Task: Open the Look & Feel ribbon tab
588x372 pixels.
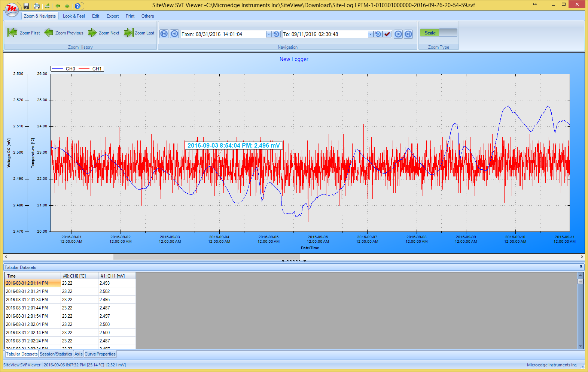Action: (74, 16)
